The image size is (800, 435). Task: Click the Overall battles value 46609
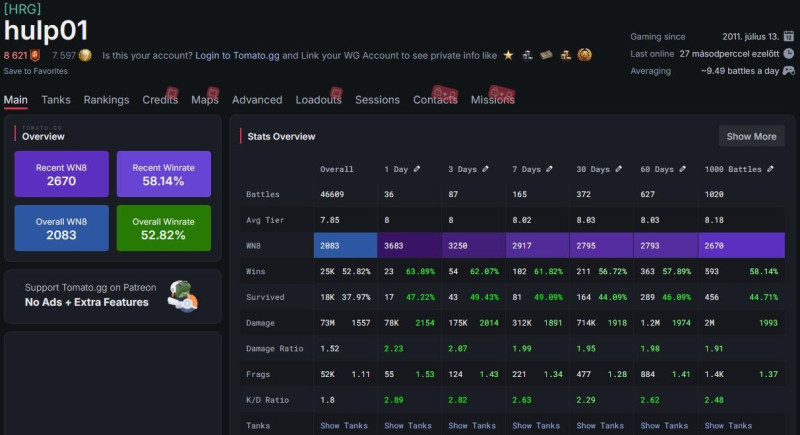tap(332, 194)
